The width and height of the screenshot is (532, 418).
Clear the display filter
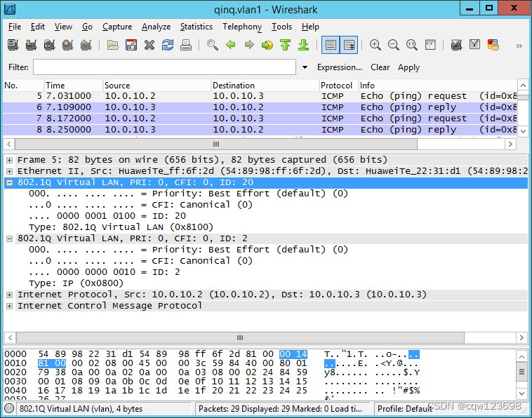point(380,67)
